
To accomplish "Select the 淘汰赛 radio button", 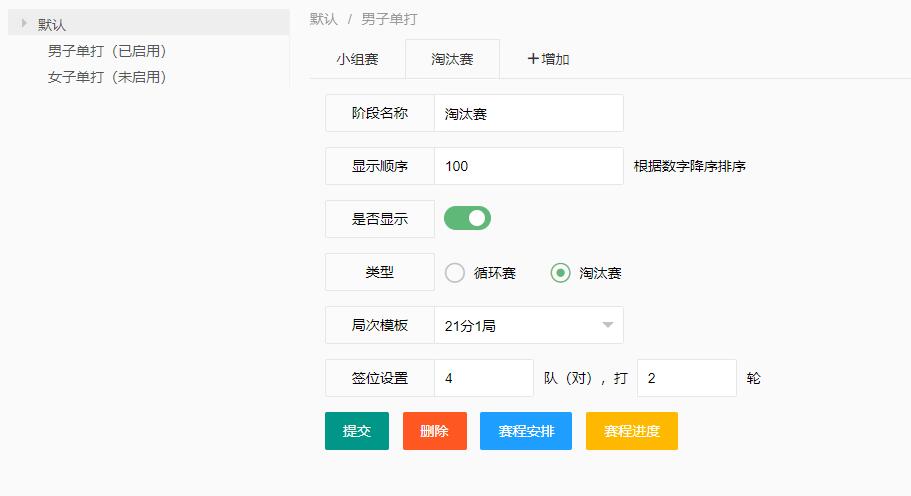I will [x=560, y=273].
